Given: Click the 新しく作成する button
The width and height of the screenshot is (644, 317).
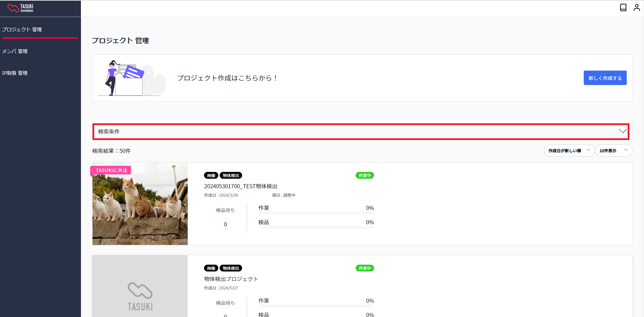Looking at the screenshot, I should click(x=605, y=78).
